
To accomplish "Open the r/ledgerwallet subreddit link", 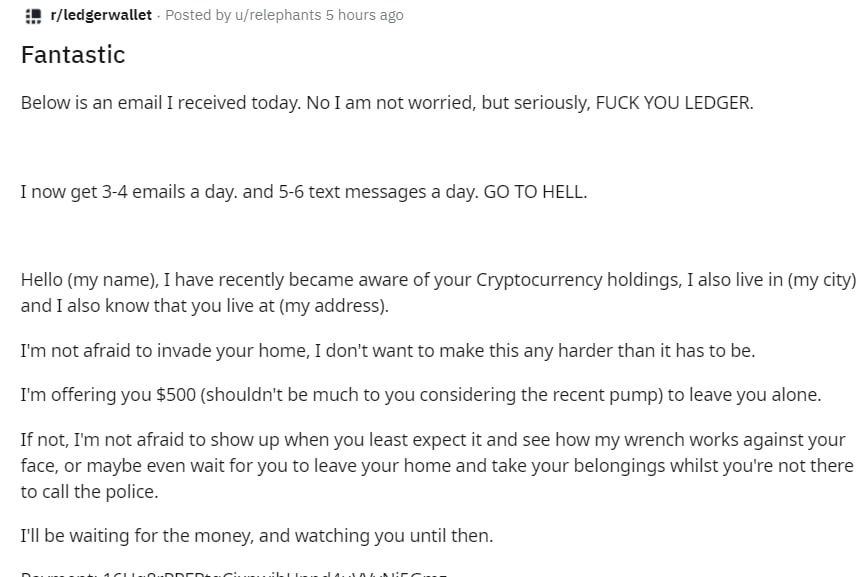I will coord(101,16).
